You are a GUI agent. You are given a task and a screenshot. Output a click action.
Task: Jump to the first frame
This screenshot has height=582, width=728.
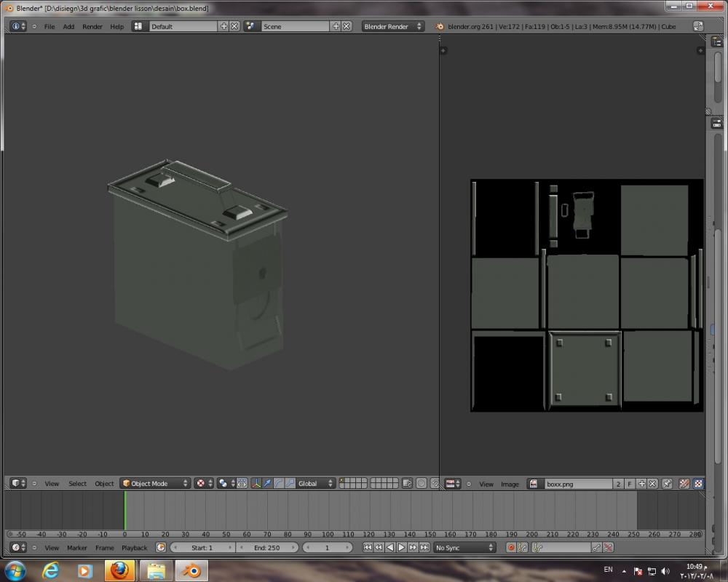tap(367, 548)
